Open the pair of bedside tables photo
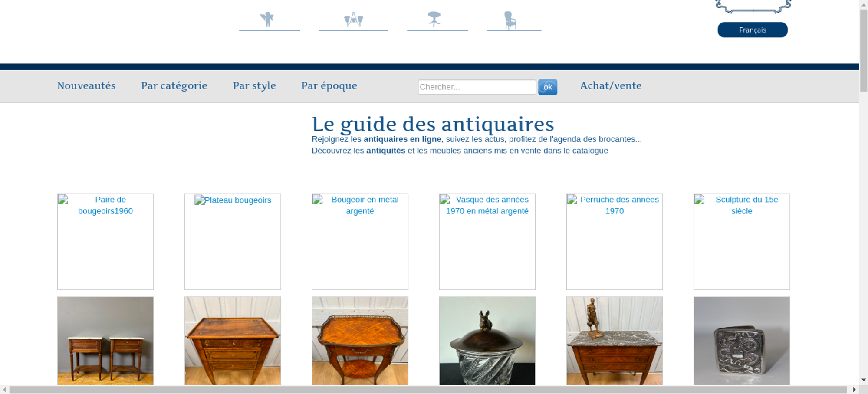The image size is (868, 394). pos(105,341)
